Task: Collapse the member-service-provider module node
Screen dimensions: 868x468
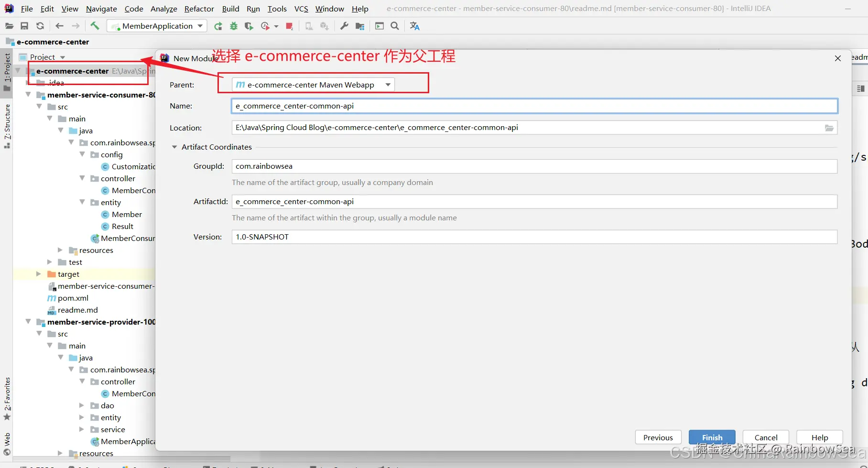Action: [x=28, y=322]
